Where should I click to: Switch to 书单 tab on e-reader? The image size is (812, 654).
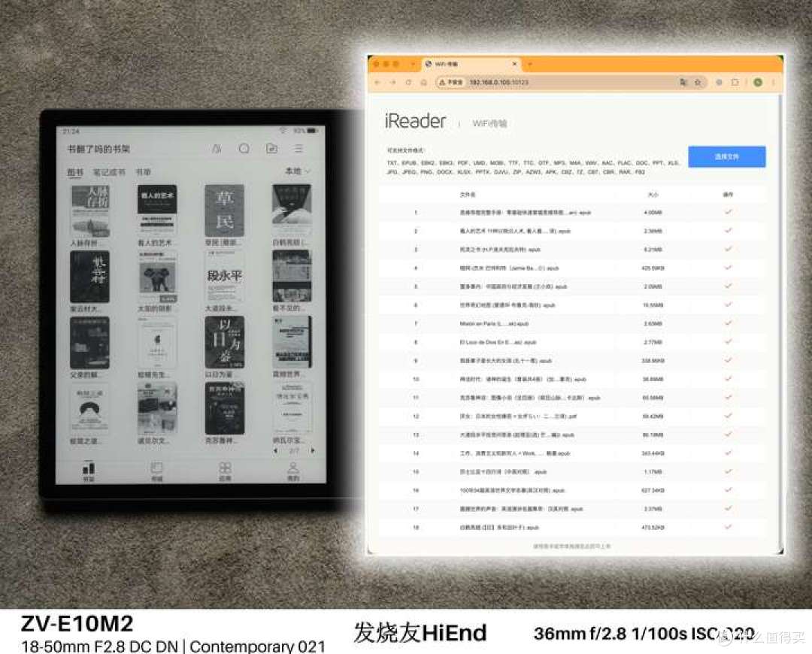pyautogui.click(x=144, y=172)
